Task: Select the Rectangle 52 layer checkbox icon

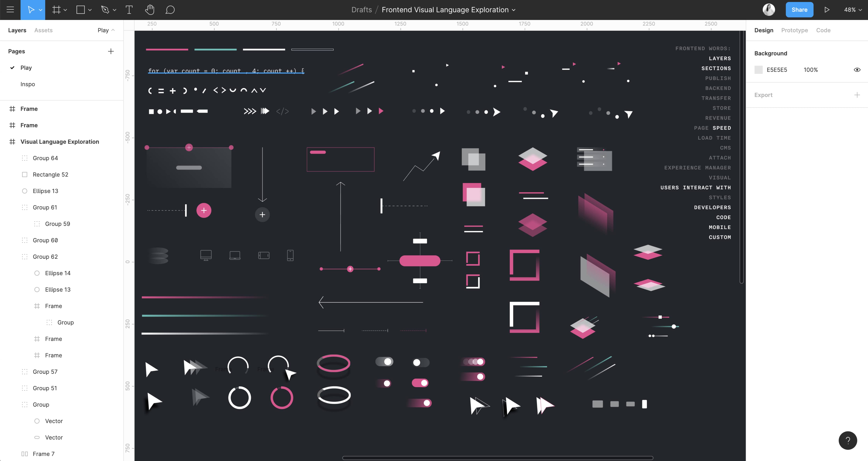Action: tap(24, 174)
